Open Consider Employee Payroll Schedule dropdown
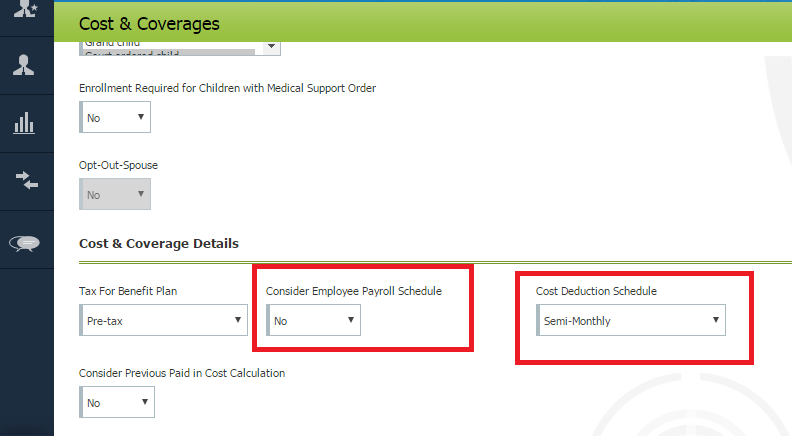The width and height of the screenshot is (792, 436). pyautogui.click(x=313, y=320)
